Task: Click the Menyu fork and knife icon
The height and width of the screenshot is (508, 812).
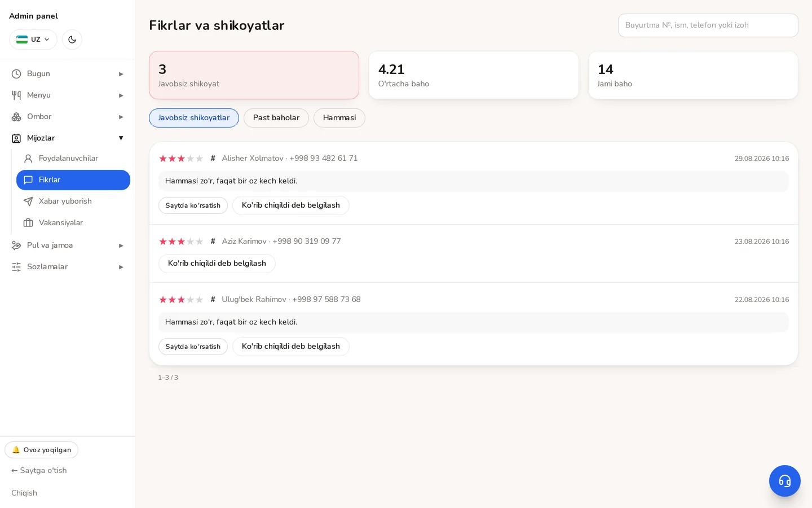Action: pos(16,95)
